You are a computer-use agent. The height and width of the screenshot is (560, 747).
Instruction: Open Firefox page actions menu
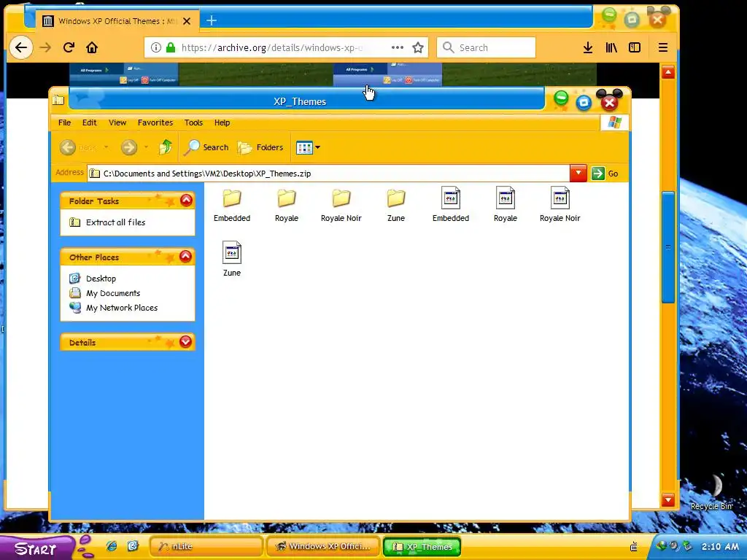(398, 47)
